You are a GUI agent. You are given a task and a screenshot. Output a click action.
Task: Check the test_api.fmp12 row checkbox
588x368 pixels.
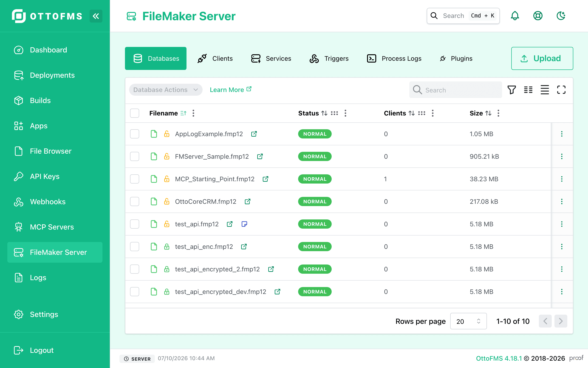click(135, 224)
